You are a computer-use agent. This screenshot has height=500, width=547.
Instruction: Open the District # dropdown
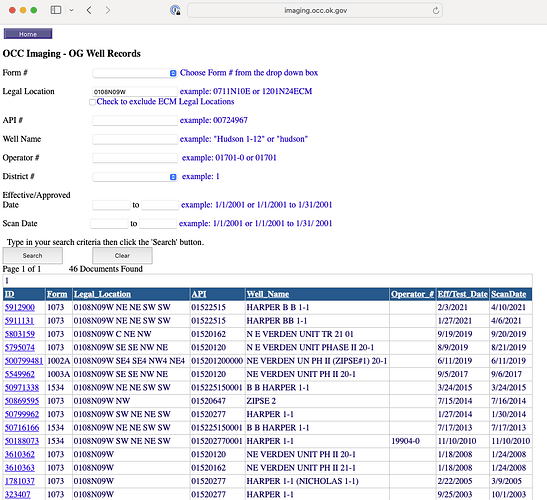(x=135, y=177)
